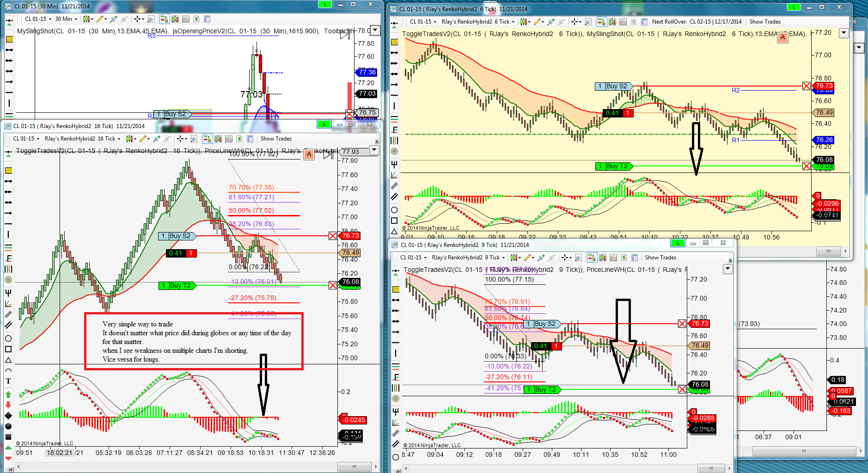Toggle Chart Trader button in 9 Tick chart
868x473 pixels.
tap(592, 258)
